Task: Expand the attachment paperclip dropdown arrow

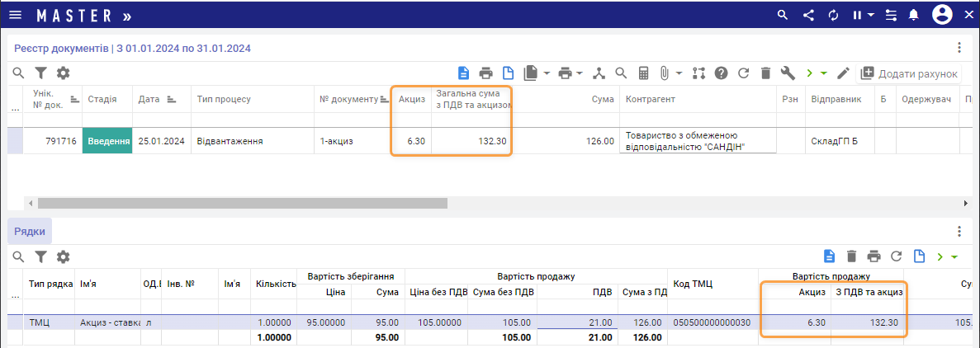Action: pyautogui.click(x=679, y=73)
